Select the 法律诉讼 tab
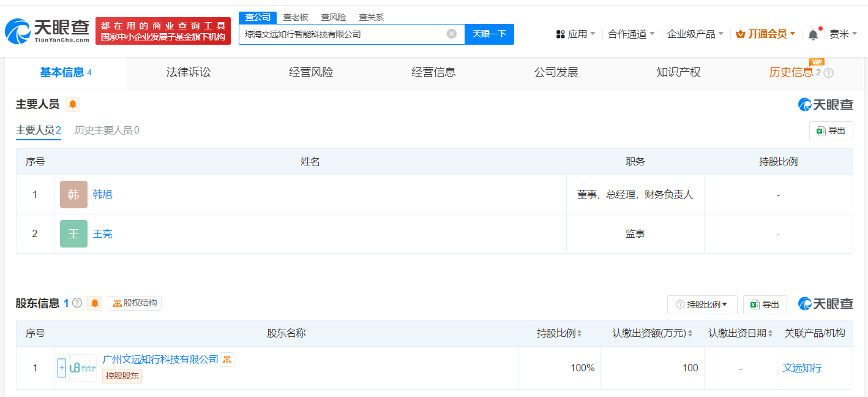Screen dimensions: 868x397 [x=189, y=73]
